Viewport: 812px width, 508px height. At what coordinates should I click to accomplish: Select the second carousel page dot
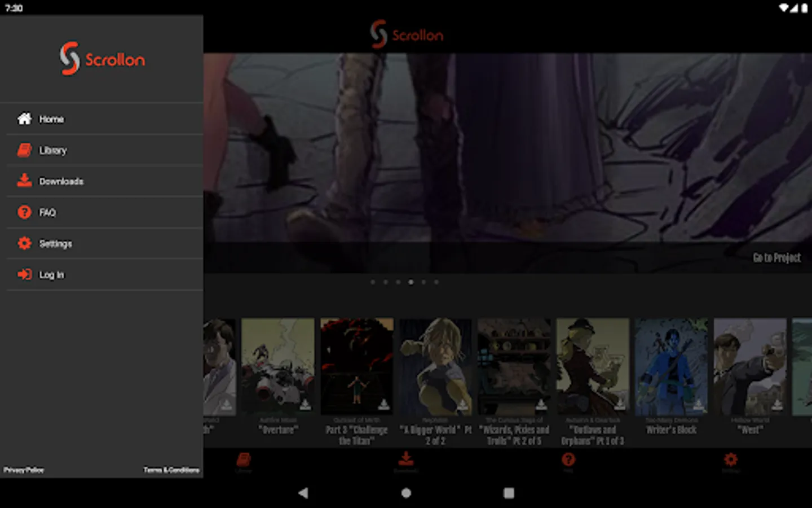(386, 282)
